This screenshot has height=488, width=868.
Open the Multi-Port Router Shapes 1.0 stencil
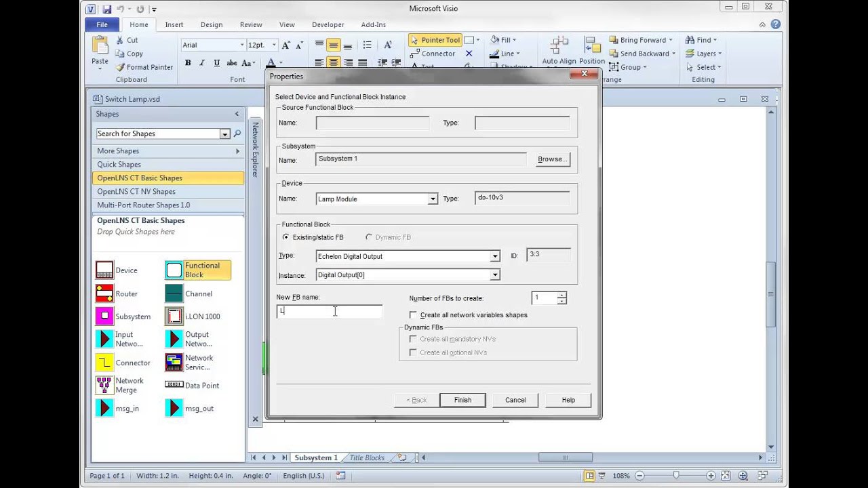coord(168,205)
